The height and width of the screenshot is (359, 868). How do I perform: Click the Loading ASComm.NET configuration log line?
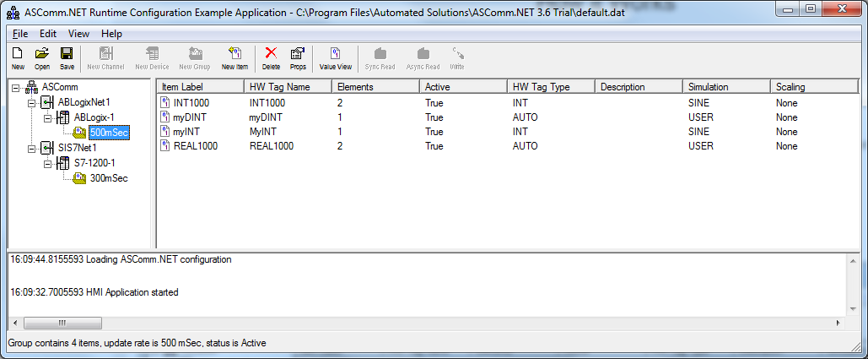[121, 259]
